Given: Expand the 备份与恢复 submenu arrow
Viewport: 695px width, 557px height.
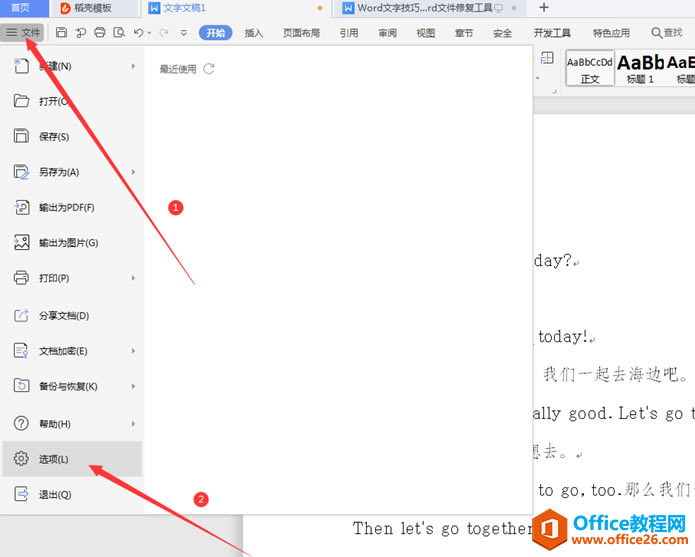Looking at the screenshot, I should pyautogui.click(x=133, y=386).
